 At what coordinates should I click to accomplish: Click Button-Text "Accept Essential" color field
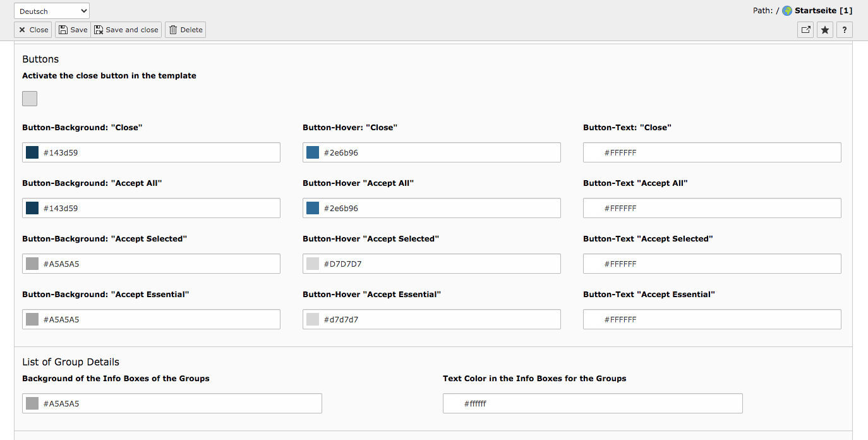712,319
